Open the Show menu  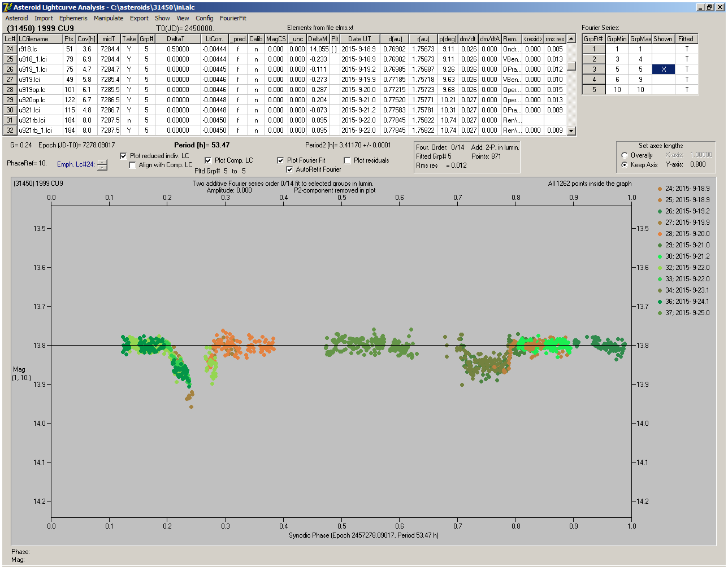tap(162, 18)
